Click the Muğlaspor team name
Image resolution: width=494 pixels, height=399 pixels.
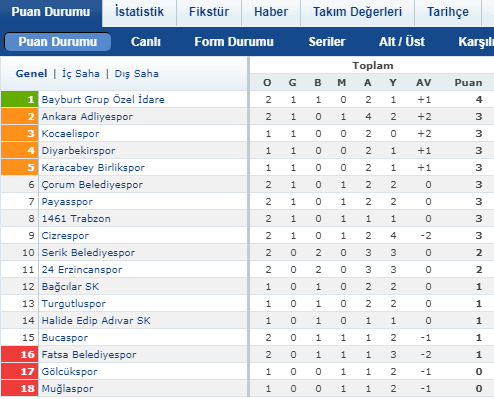(67, 389)
